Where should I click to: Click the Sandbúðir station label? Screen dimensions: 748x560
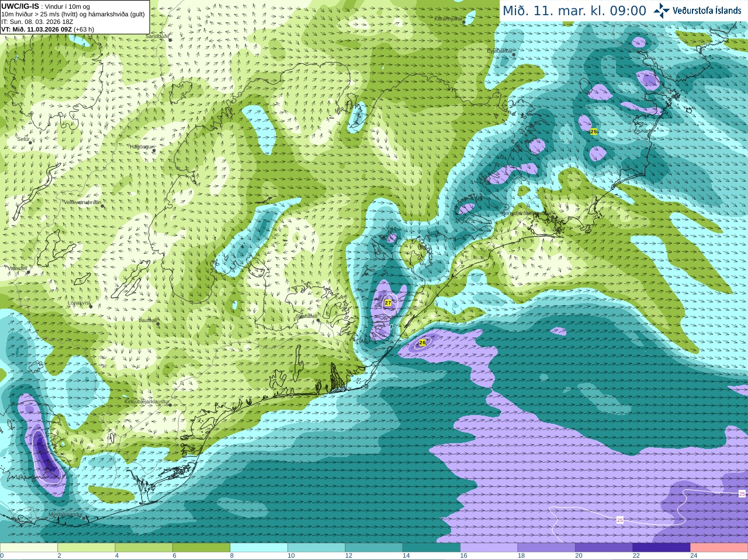157,36
